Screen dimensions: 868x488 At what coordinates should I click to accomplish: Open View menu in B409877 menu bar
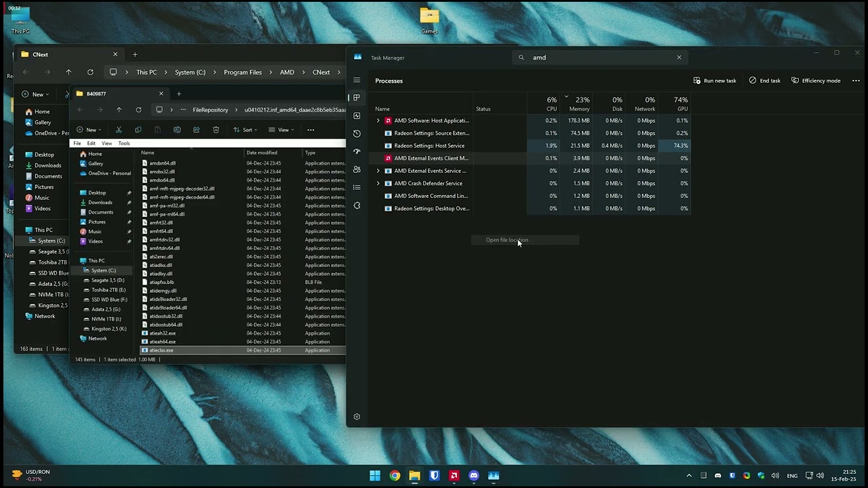pyautogui.click(x=106, y=143)
